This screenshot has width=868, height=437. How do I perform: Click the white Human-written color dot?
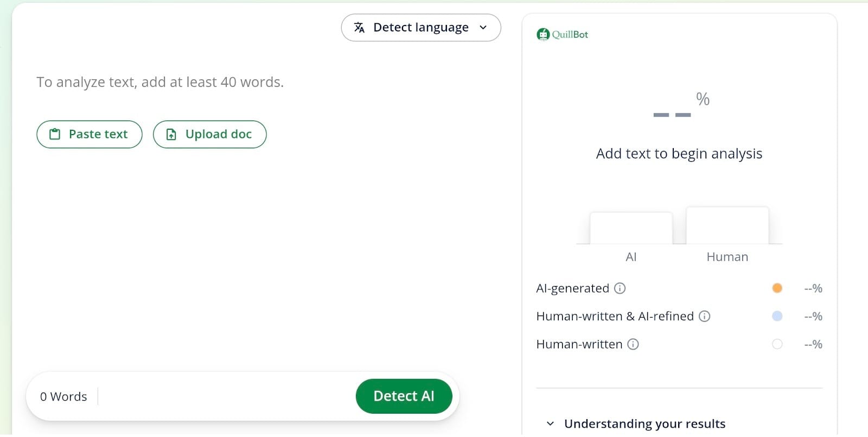(777, 344)
